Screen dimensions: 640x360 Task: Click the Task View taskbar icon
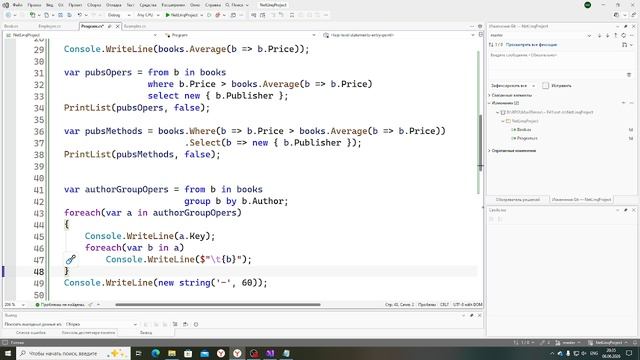tap(138, 353)
